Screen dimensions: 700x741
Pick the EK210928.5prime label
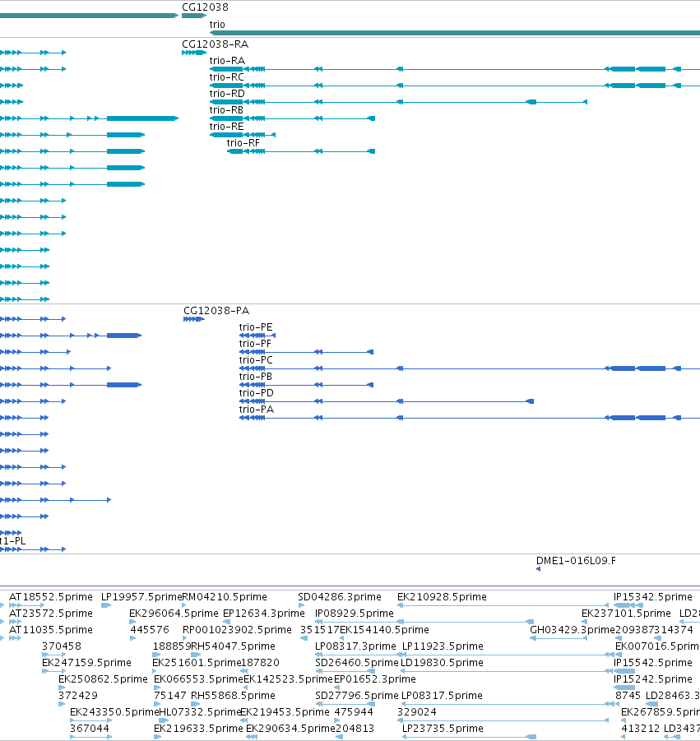point(442,597)
